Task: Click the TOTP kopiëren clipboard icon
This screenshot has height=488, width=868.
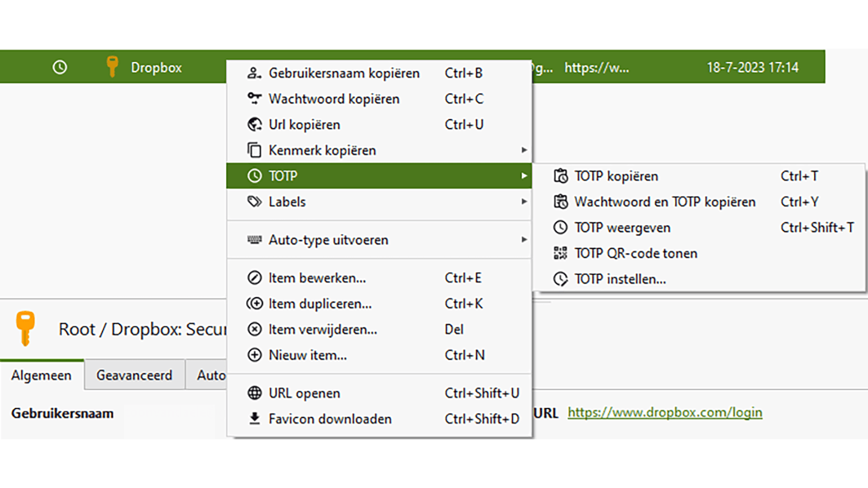Action: coord(560,176)
